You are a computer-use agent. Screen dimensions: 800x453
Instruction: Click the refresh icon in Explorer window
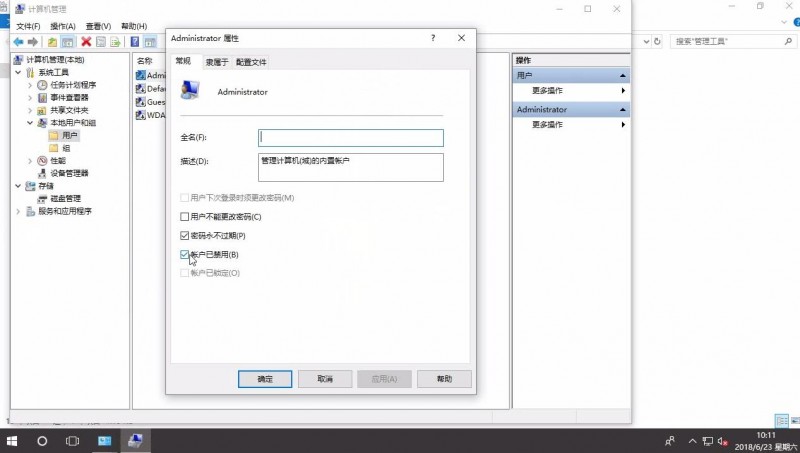[x=658, y=41]
